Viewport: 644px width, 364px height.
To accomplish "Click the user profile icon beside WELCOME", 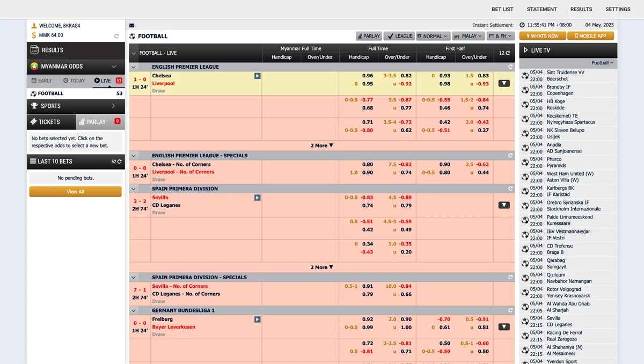I will coord(34,26).
